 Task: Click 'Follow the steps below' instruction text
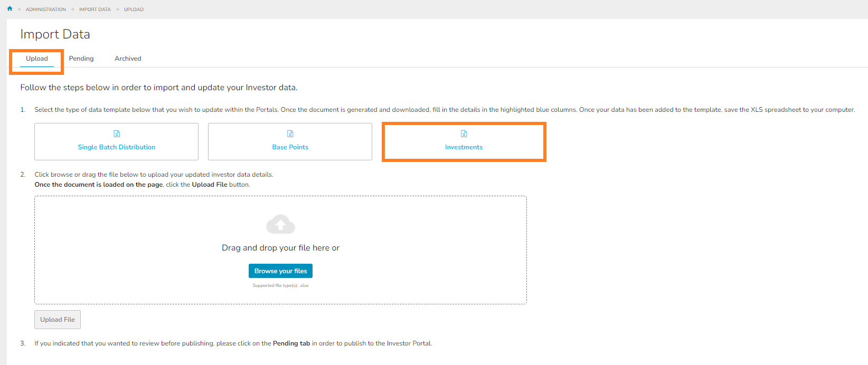(159, 88)
